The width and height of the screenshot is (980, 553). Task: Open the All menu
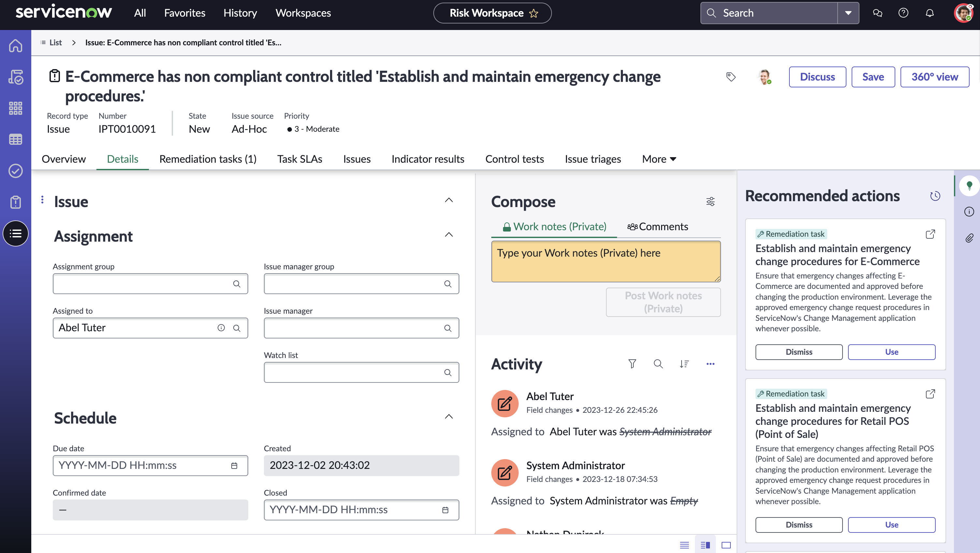click(140, 13)
